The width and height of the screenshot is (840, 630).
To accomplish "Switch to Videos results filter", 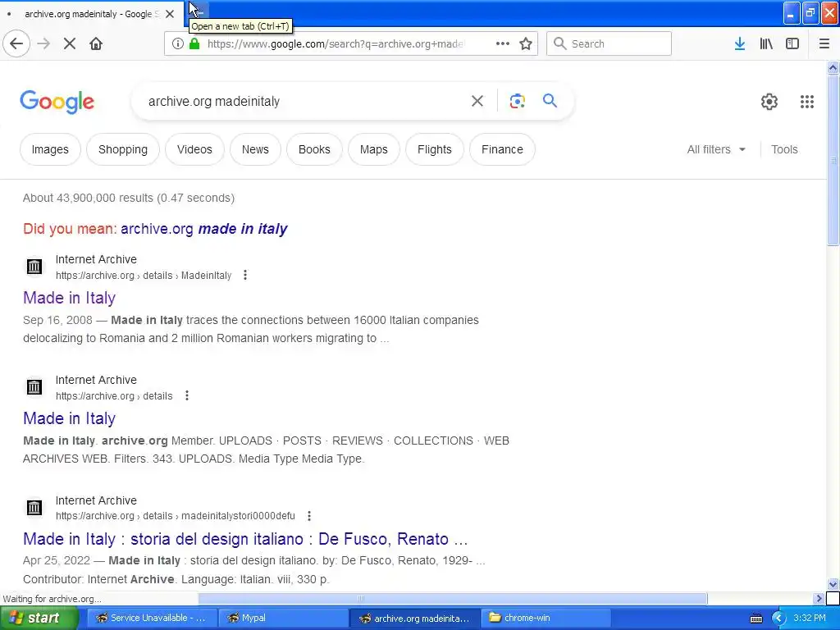I will (x=194, y=149).
